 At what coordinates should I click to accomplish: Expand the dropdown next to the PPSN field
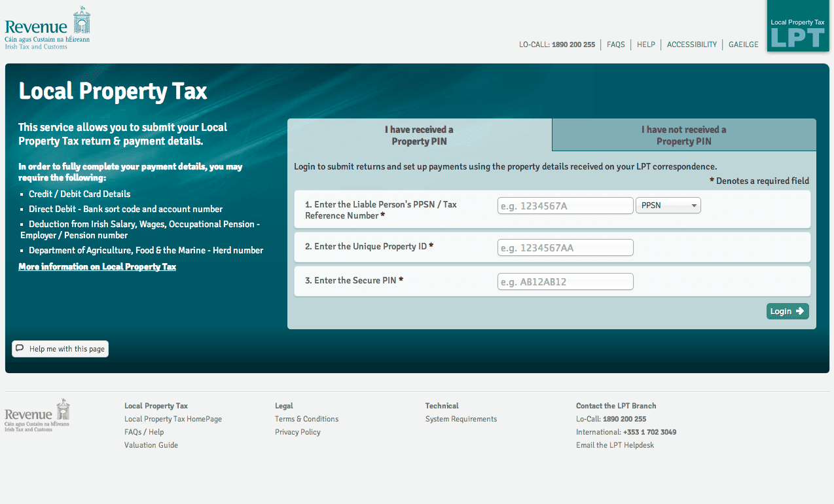pyautogui.click(x=693, y=205)
